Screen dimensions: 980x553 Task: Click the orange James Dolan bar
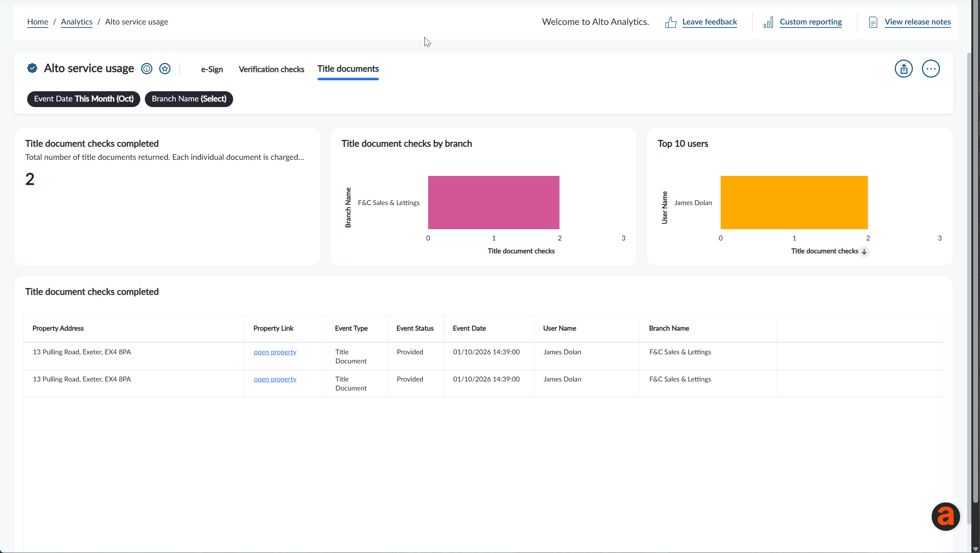[794, 202]
